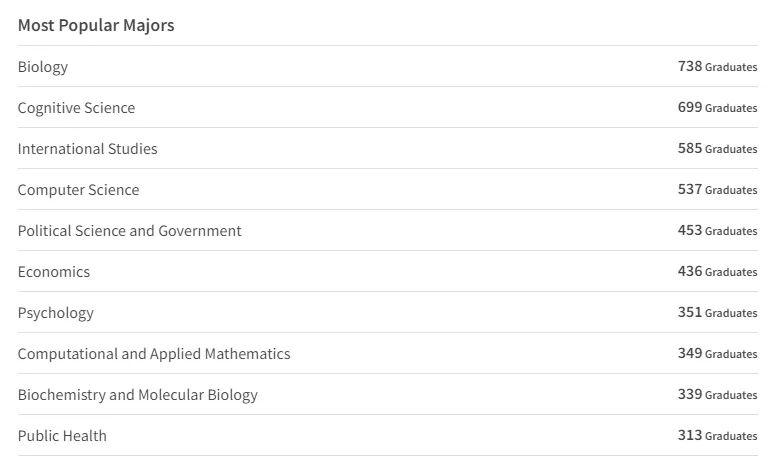Select the 349 Graduates figure
The width and height of the screenshot is (773, 457).
(717, 354)
